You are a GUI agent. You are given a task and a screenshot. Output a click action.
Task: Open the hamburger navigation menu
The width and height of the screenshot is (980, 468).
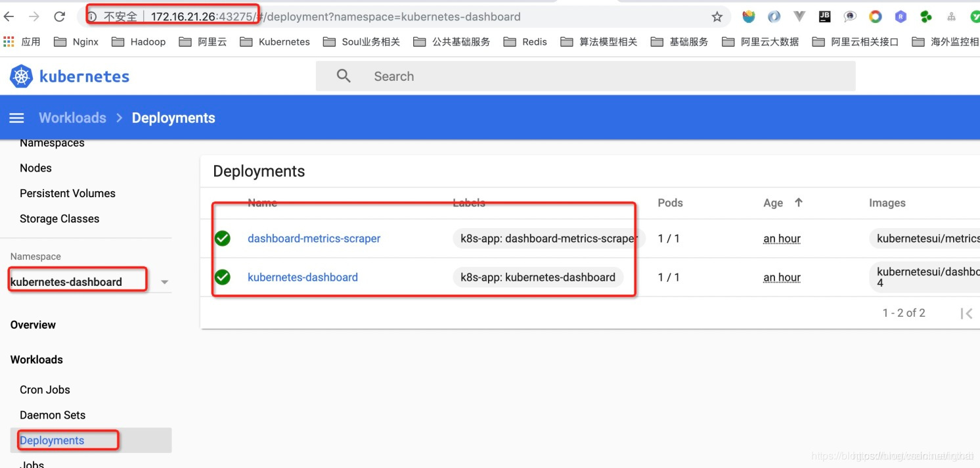coord(16,118)
